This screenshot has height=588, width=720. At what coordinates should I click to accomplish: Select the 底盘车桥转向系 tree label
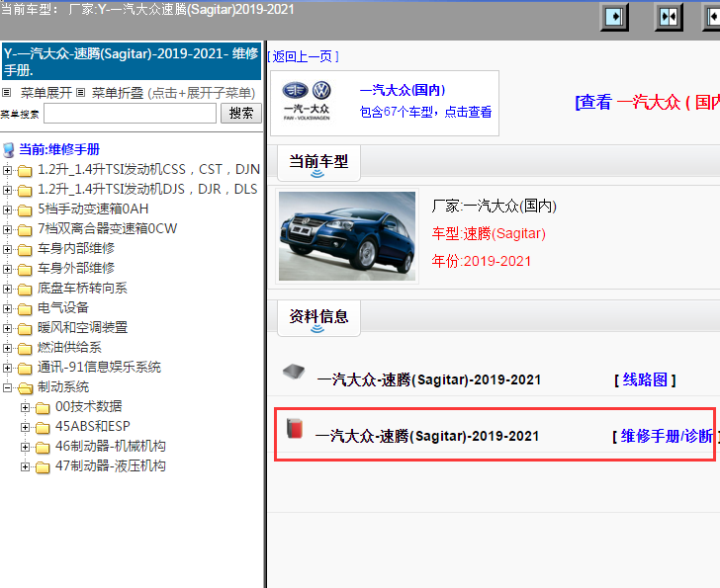[x=82, y=288]
